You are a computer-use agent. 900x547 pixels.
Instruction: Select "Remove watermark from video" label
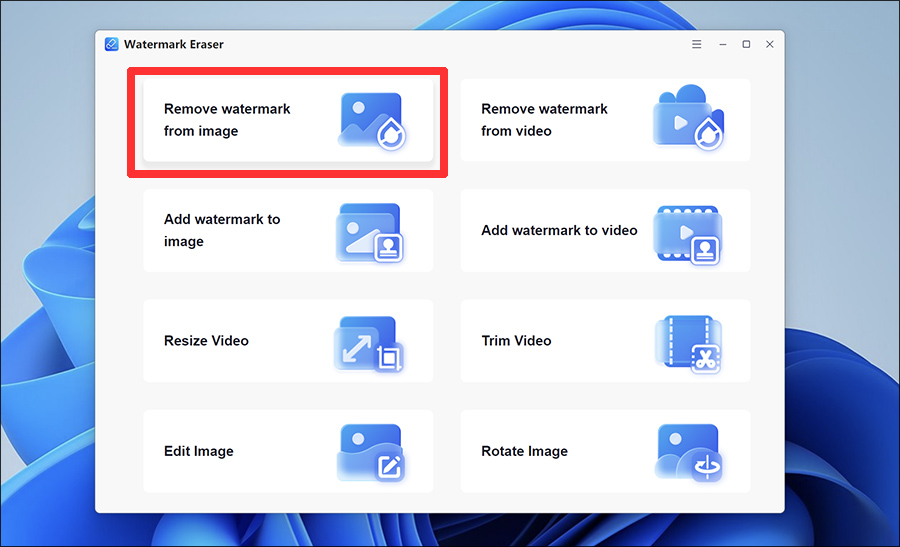click(544, 120)
